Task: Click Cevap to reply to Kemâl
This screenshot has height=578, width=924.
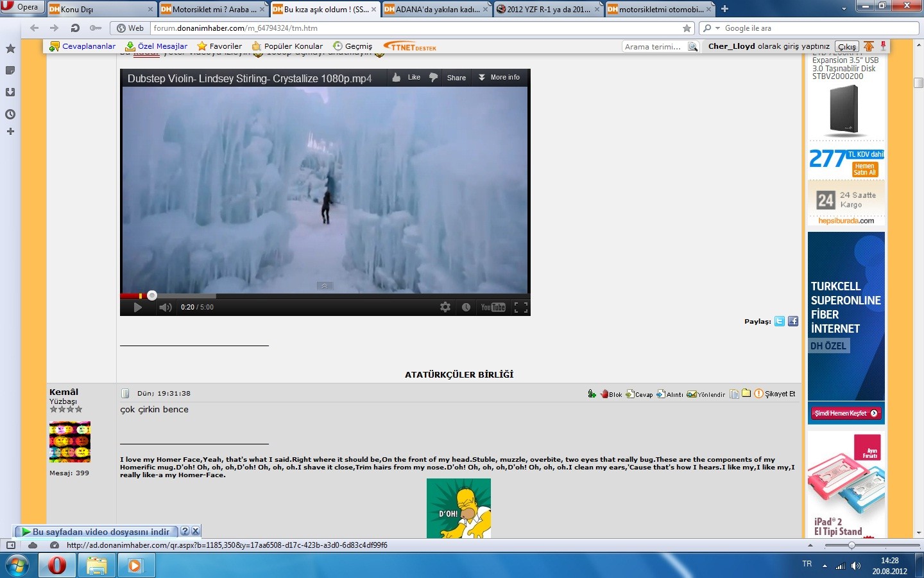Action: [x=639, y=394]
